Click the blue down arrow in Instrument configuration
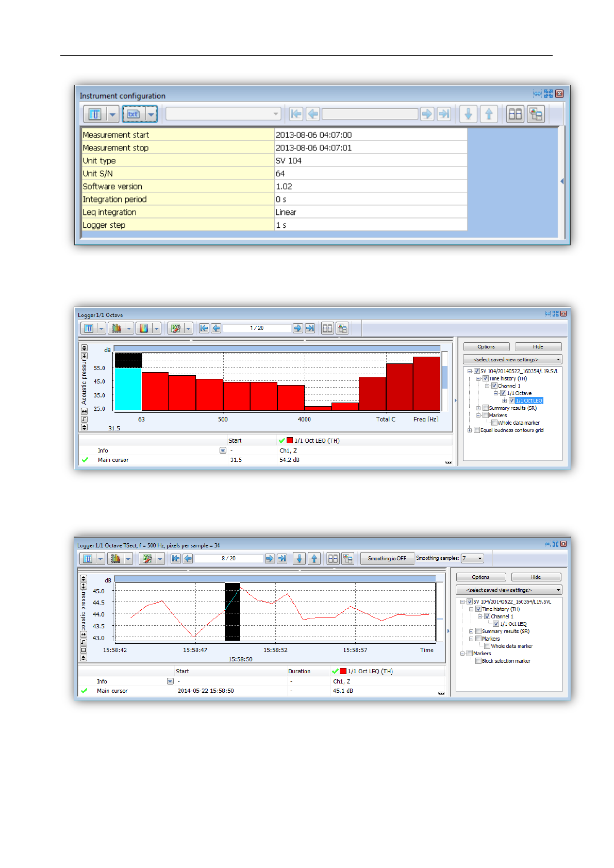Image resolution: width=614 pixels, height=868 pixels. (x=468, y=114)
